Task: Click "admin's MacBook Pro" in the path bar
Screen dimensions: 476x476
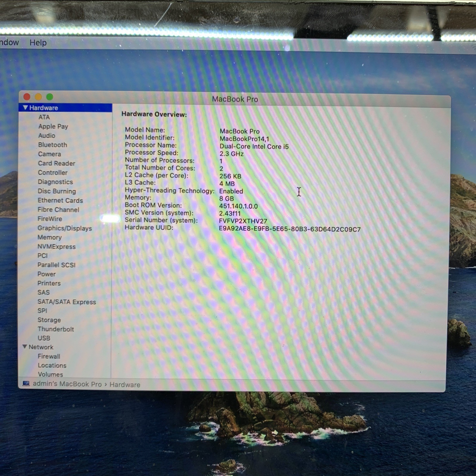Action: tap(67, 384)
